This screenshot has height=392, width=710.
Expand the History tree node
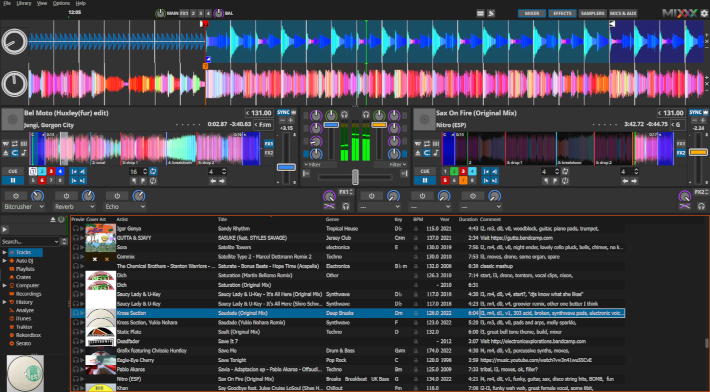[x=5, y=302]
